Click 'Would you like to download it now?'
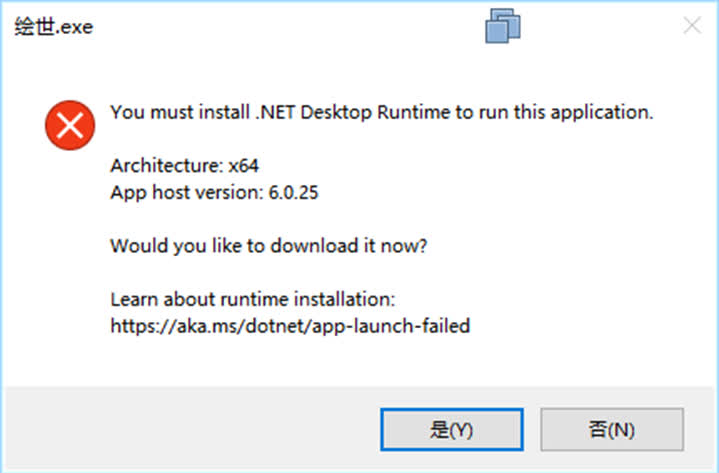 (269, 245)
